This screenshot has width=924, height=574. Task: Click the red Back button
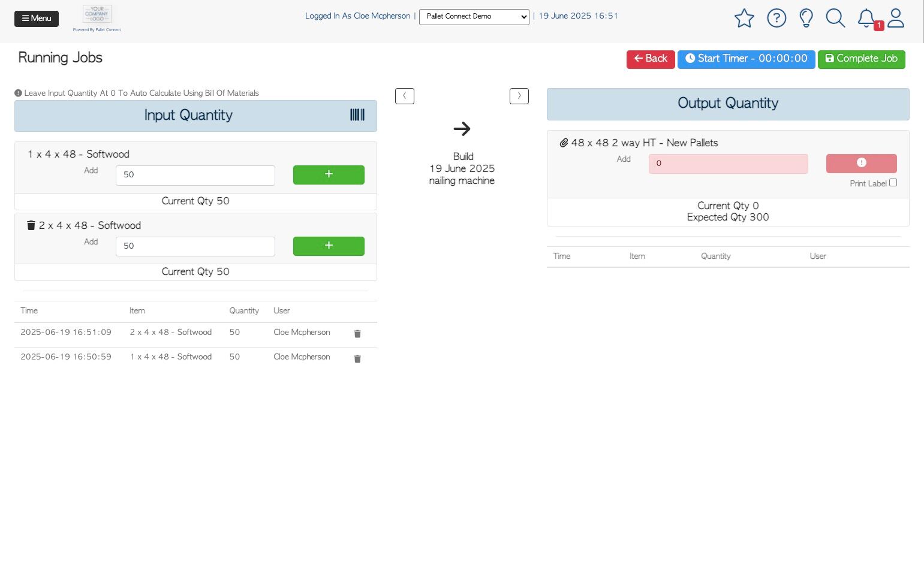[x=651, y=59]
